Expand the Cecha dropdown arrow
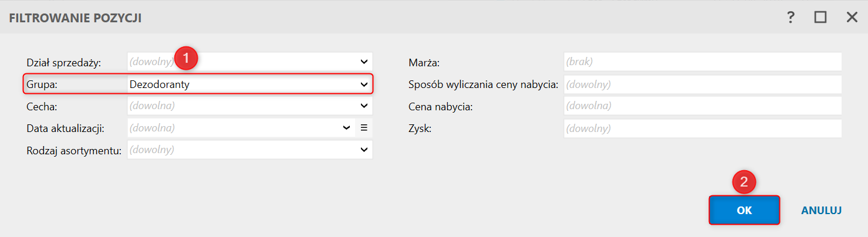868x237 pixels. 364,106
